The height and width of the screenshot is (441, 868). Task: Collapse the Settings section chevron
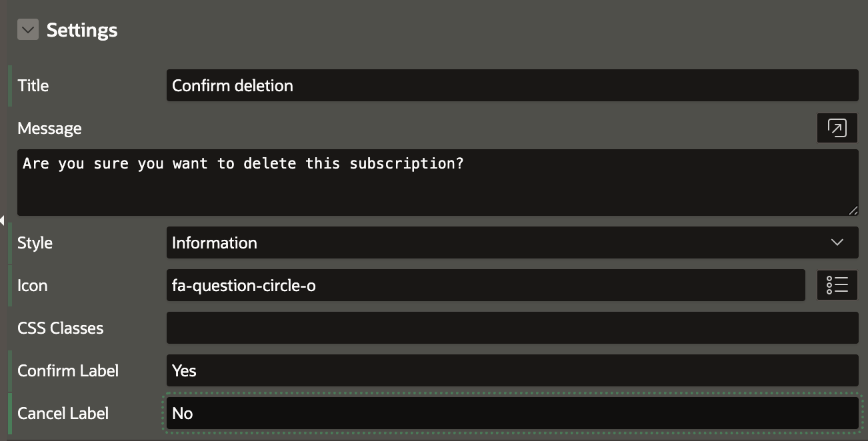27,30
